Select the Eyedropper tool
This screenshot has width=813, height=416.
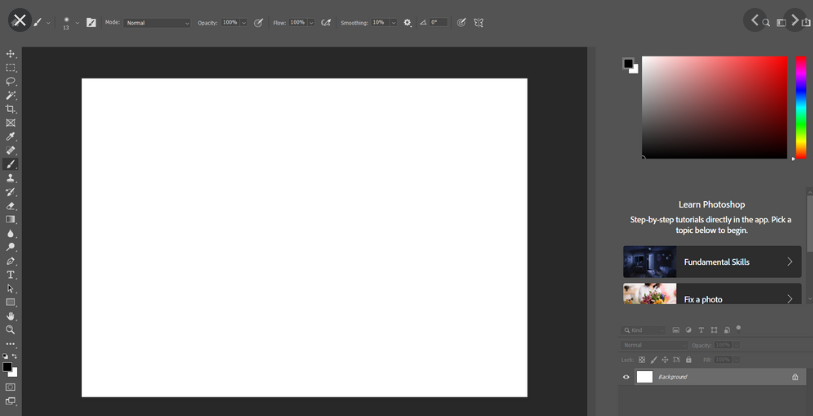[x=11, y=137]
